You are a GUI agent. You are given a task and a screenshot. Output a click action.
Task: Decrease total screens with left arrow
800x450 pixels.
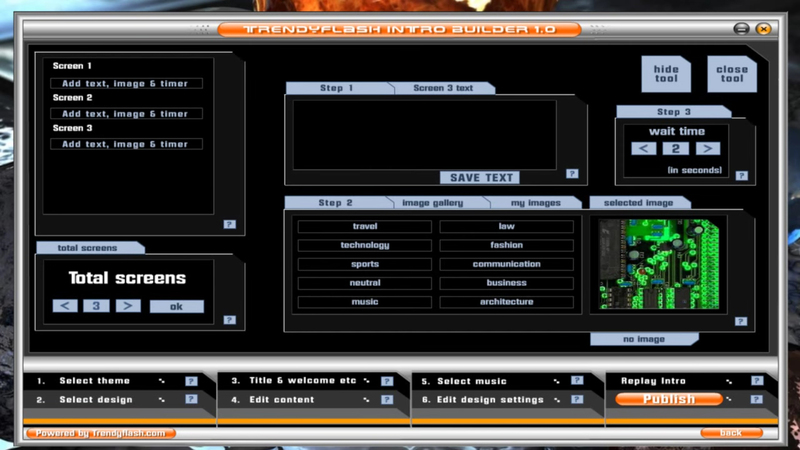pos(65,306)
